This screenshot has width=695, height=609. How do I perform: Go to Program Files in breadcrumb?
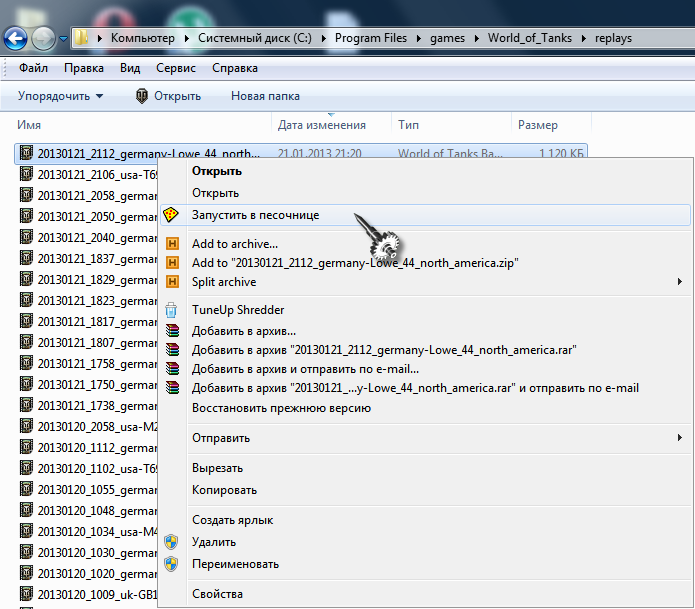pos(371,38)
